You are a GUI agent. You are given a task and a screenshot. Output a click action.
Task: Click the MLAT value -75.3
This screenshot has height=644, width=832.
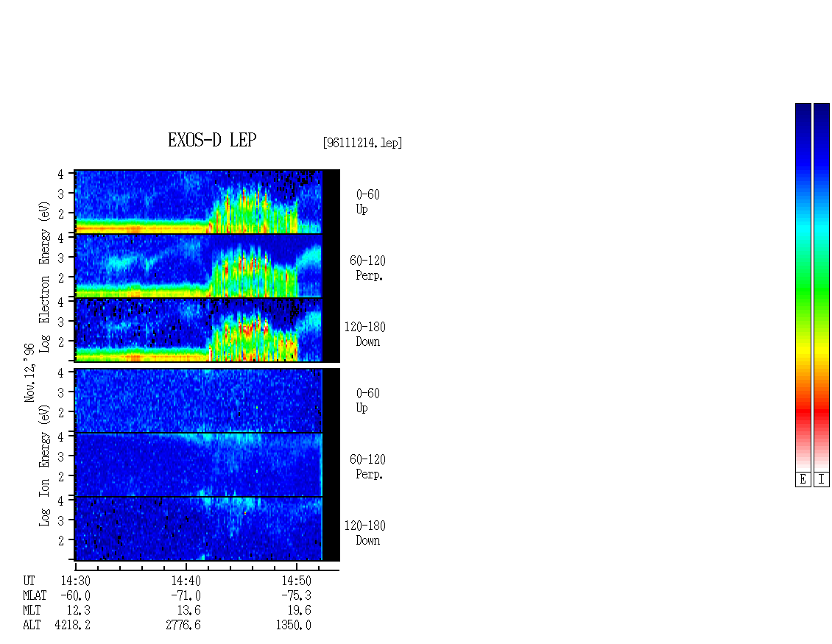coord(296,595)
